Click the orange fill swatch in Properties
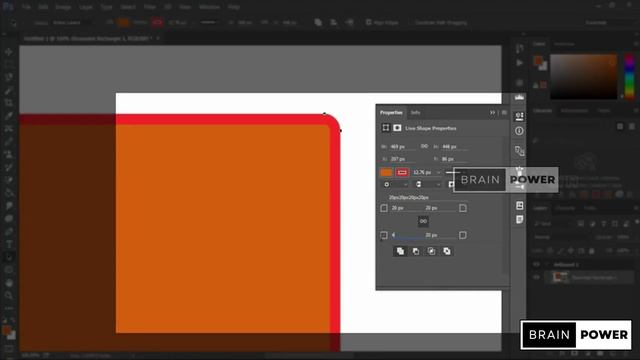Viewport: 640px width, 360px height. [386, 172]
